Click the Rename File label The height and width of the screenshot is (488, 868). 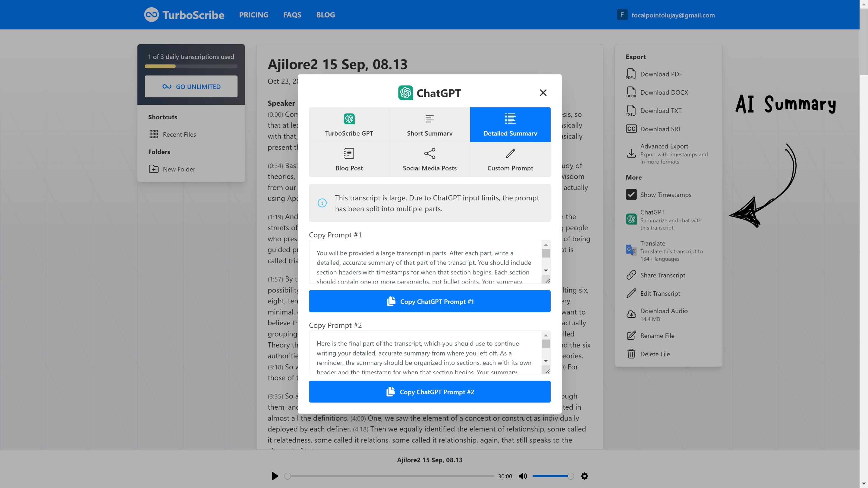pyautogui.click(x=657, y=336)
